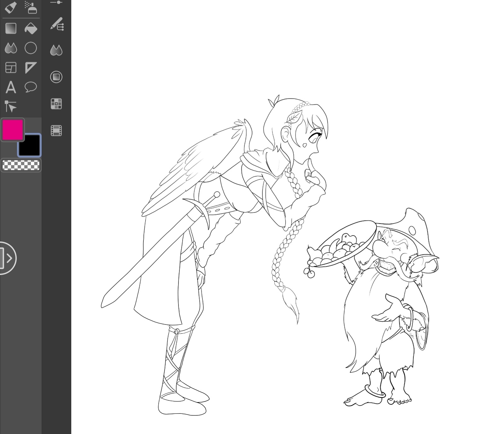Select the Text tool
The height and width of the screenshot is (434, 504).
point(11,87)
